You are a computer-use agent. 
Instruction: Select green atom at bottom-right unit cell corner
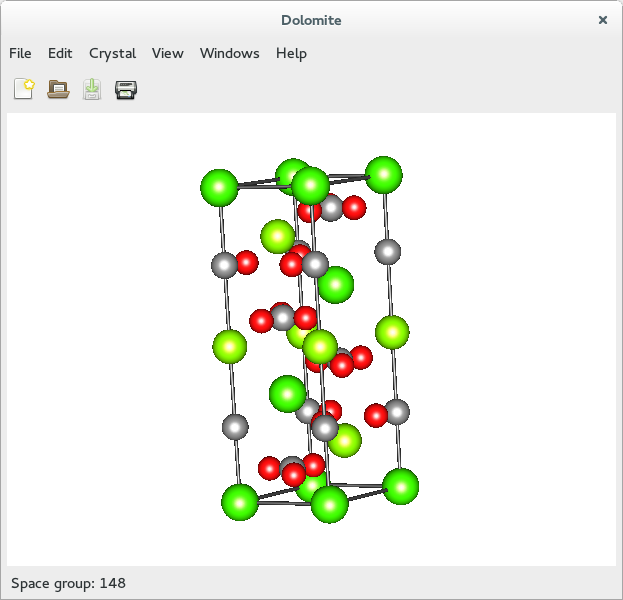click(401, 486)
